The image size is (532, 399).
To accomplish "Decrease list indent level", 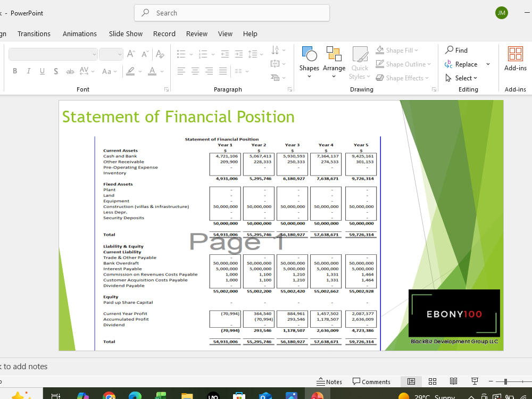I will [x=225, y=54].
